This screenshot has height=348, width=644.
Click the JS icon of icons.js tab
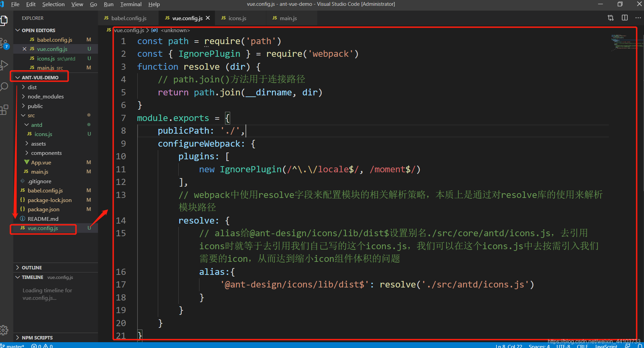click(223, 18)
